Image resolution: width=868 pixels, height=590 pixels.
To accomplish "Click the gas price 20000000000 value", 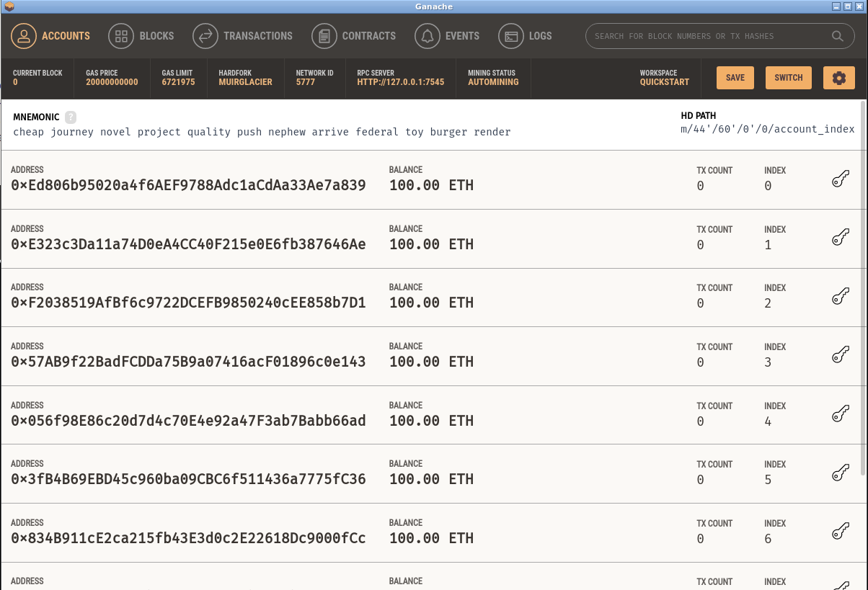I will click(x=112, y=82).
